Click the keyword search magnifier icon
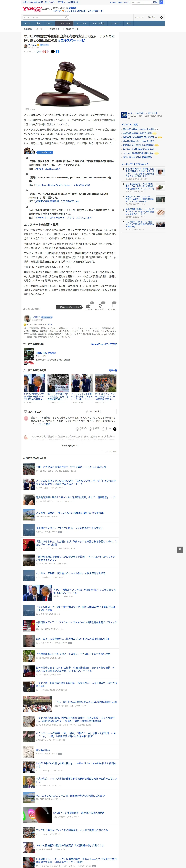The height and width of the screenshot is (868, 186). (66, 18)
